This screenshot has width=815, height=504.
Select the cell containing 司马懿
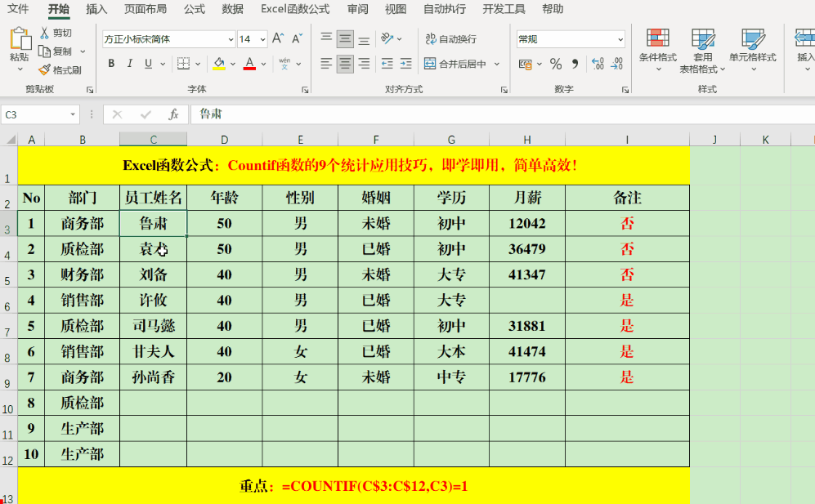pyautogui.click(x=154, y=326)
